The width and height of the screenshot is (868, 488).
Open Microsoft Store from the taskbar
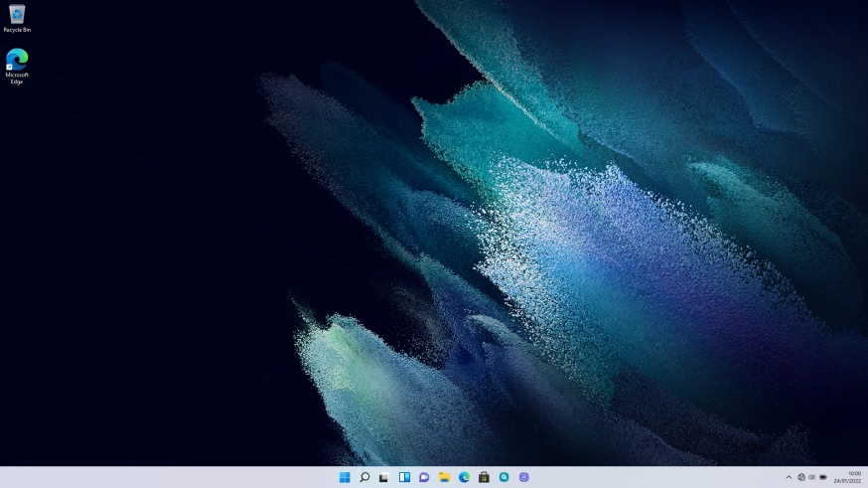pyautogui.click(x=484, y=477)
